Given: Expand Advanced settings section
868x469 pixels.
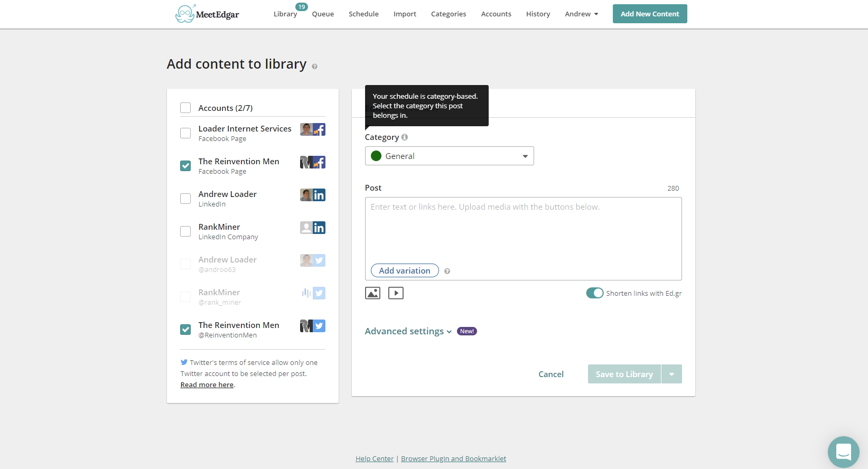Looking at the screenshot, I should (x=408, y=332).
